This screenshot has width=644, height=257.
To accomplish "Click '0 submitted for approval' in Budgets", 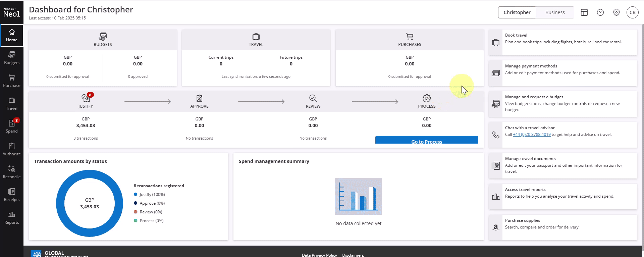I will click(68, 76).
